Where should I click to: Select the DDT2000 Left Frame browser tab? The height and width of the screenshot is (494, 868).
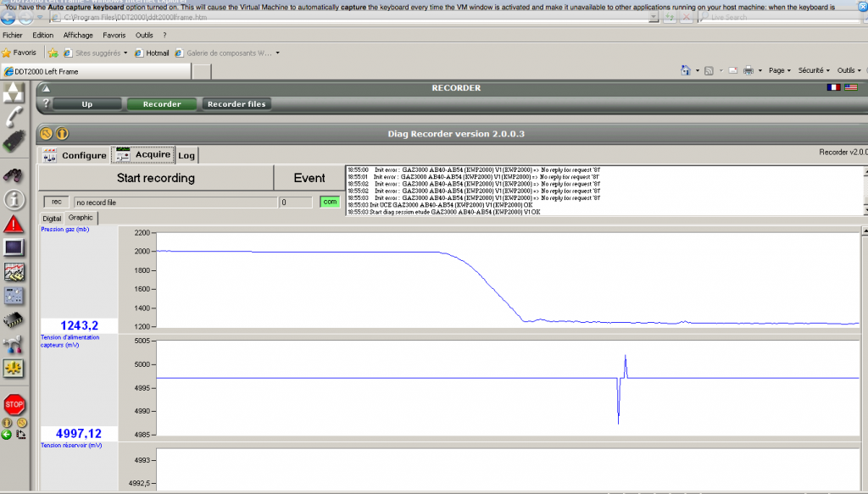click(97, 71)
